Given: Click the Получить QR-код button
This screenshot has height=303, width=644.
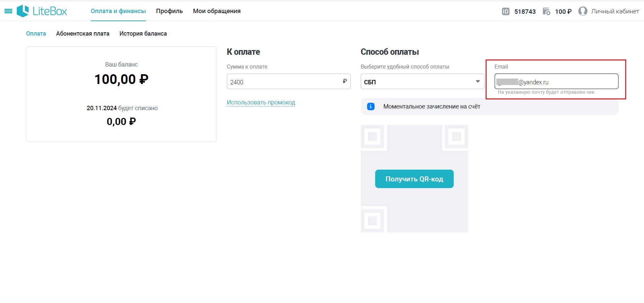Looking at the screenshot, I should (414, 179).
